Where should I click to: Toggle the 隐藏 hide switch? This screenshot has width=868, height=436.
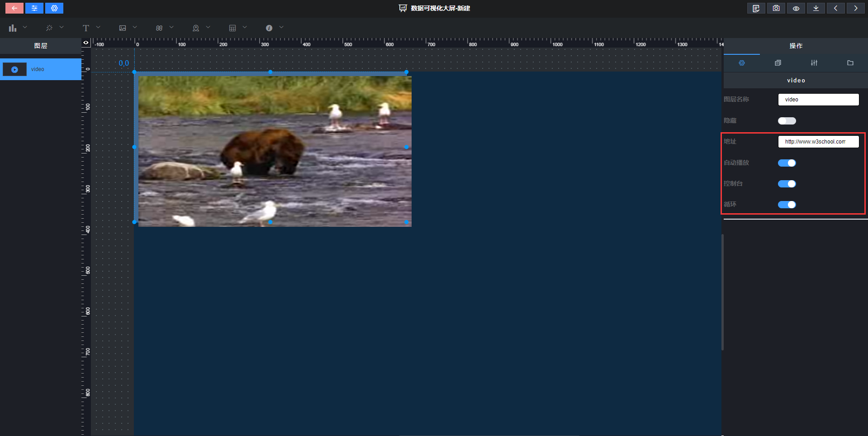[787, 121]
